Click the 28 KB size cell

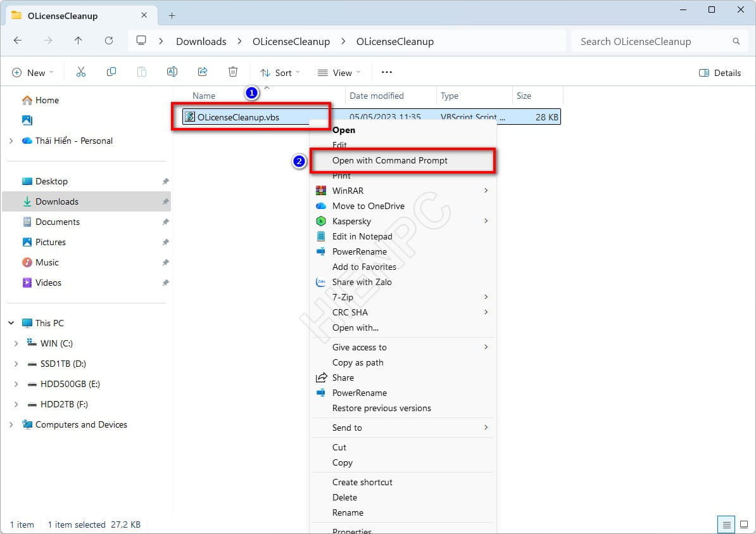[547, 117]
